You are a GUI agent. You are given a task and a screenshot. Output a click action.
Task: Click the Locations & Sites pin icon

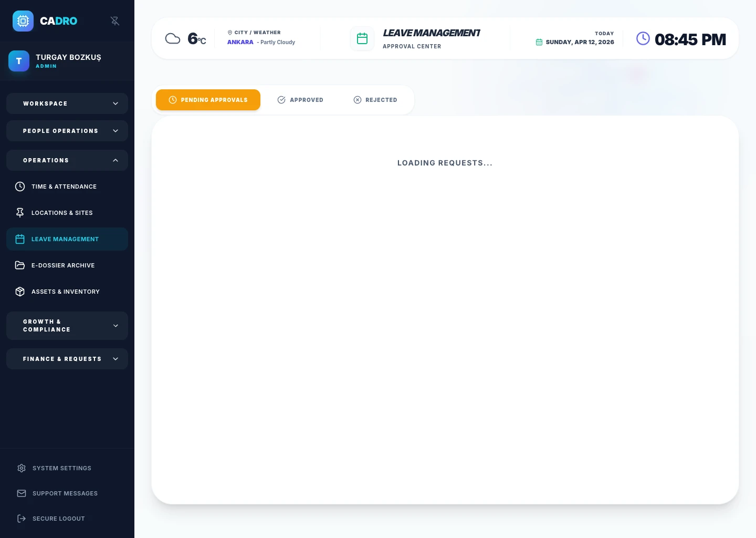click(20, 213)
